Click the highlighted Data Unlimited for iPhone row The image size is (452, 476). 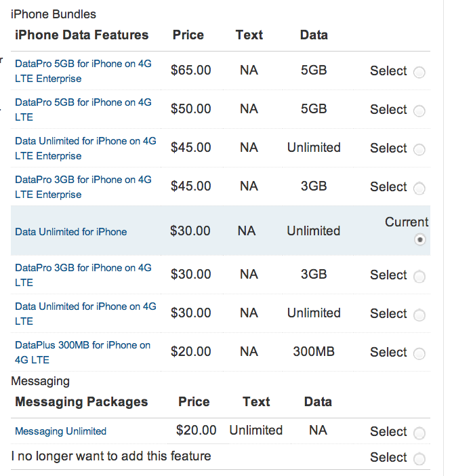click(x=220, y=231)
